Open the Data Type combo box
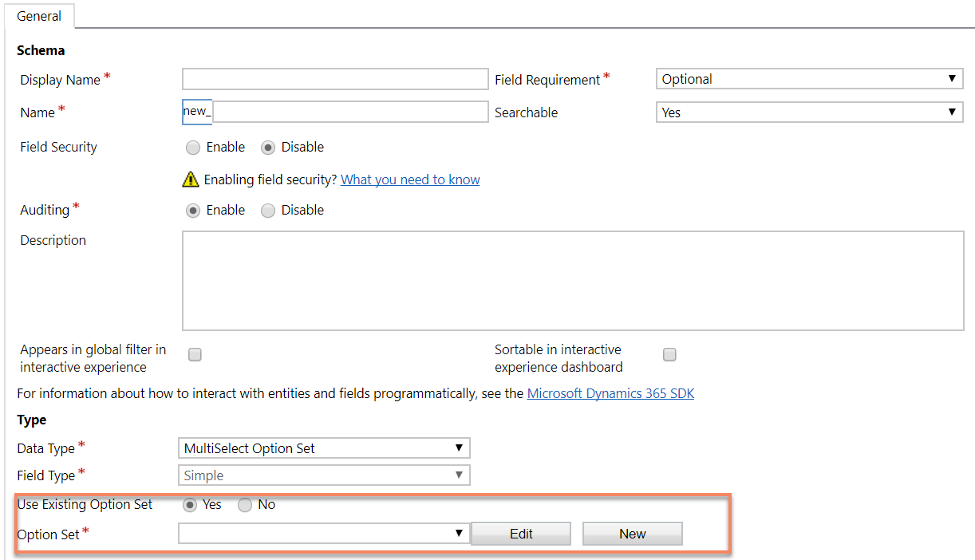 [x=323, y=448]
